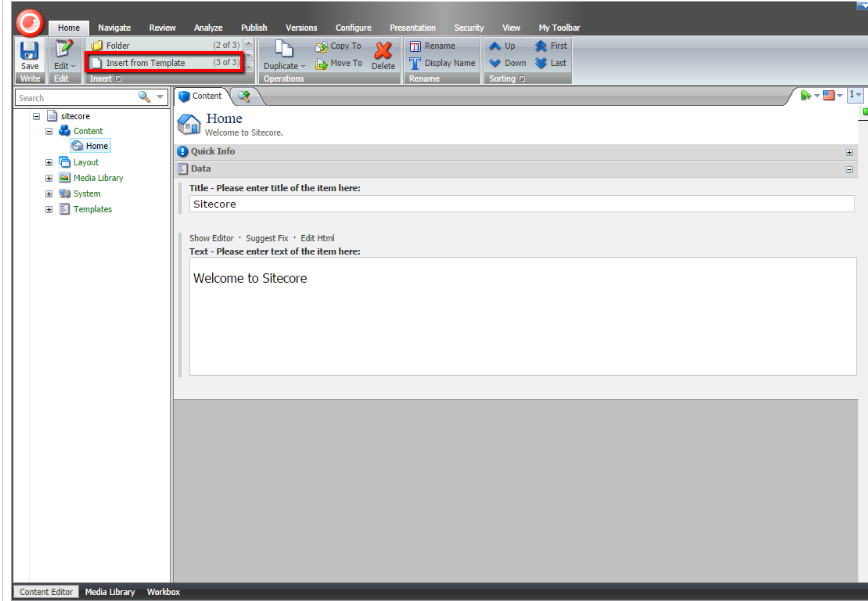Open the search options dropdown arrow
This screenshot has width=868, height=601.
click(x=160, y=97)
